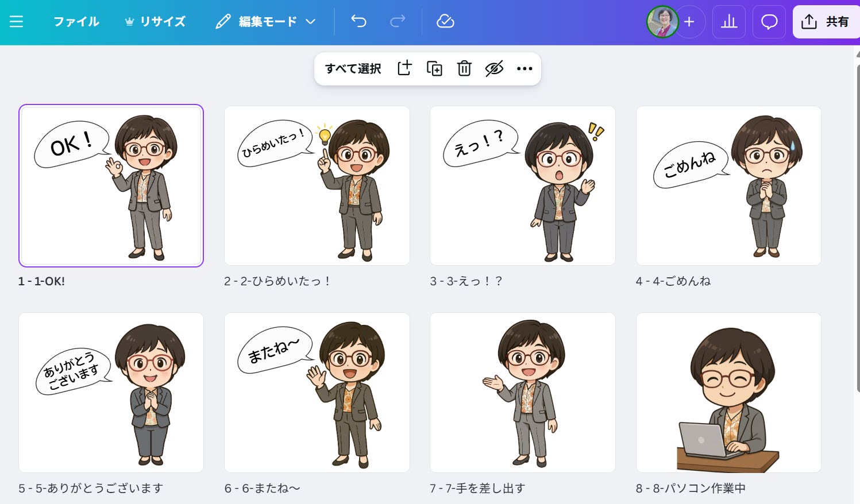Select the ごめんね page thumbnail
Viewport: 860px width, 504px height.
click(x=728, y=185)
